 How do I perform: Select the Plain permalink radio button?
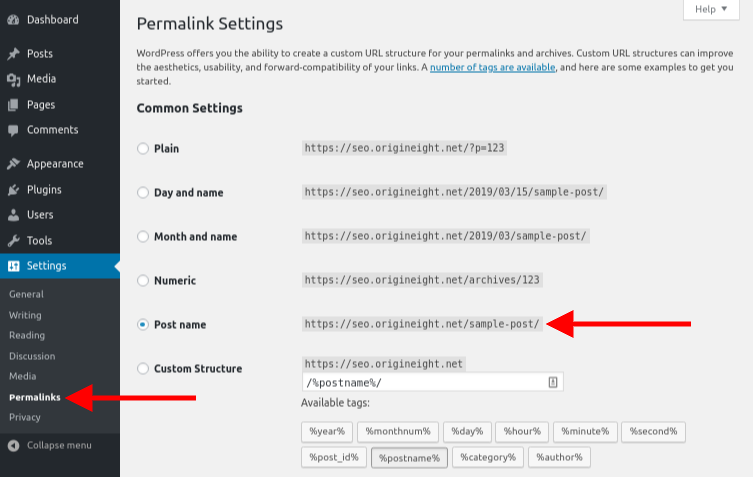[x=143, y=148]
